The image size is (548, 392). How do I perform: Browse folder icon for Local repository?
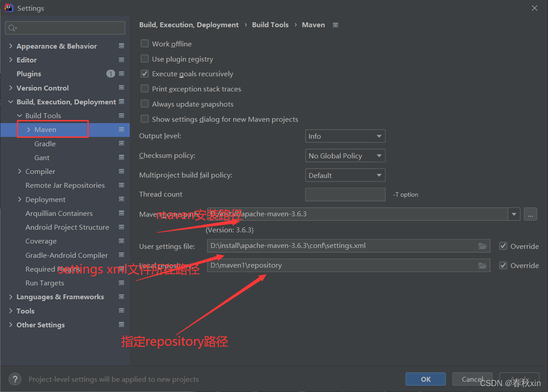click(482, 265)
